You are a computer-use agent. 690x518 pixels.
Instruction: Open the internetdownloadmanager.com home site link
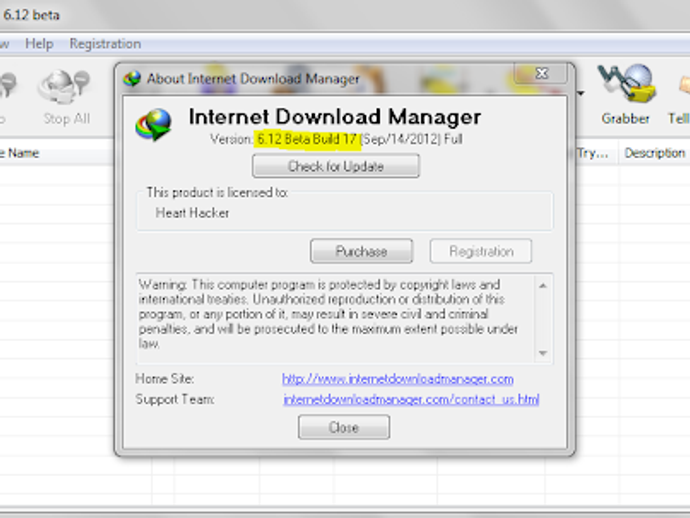(x=398, y=379)
